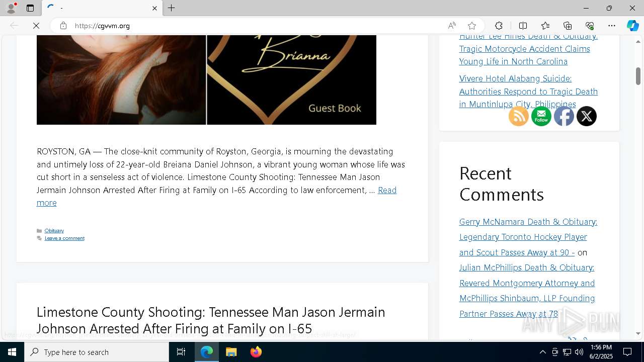
Task: Click the Follow by Email icon
Action: pyautogui.click(x=541, y=116)
